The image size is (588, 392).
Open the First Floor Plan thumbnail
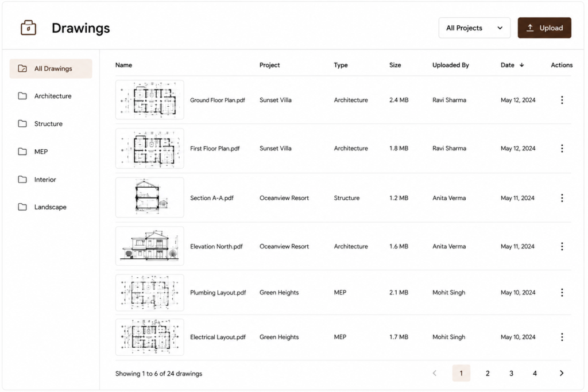(150, 149)
